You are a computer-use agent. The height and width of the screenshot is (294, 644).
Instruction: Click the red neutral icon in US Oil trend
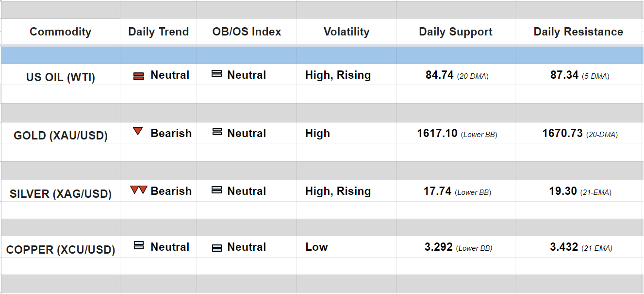click(138, 76)
